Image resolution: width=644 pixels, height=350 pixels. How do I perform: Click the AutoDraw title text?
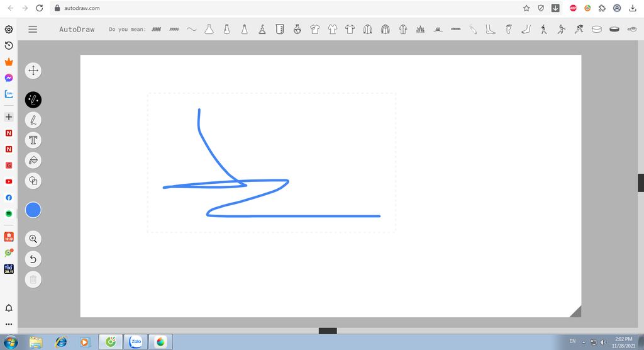click(77, 29)
